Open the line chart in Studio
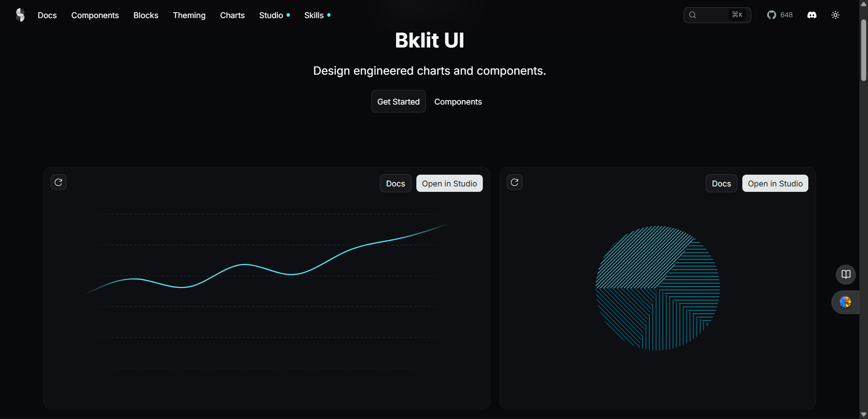 coord(449,184)
